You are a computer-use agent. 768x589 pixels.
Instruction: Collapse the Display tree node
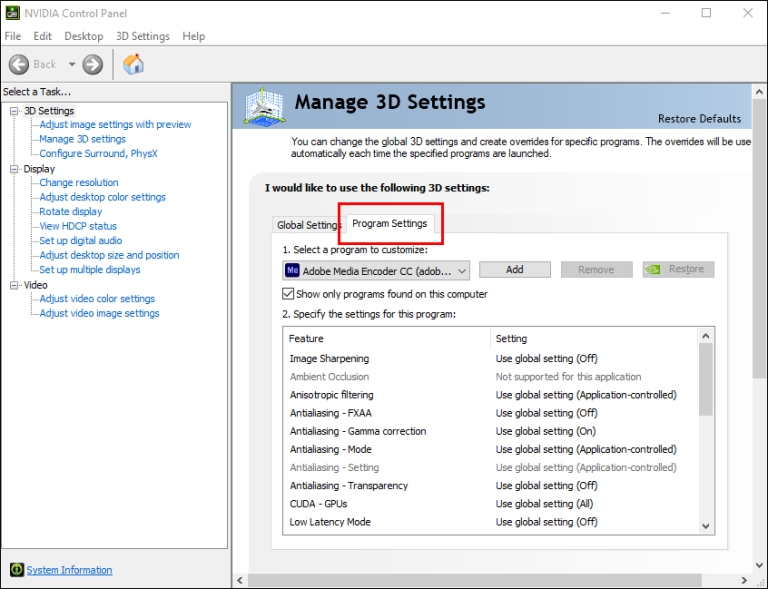pyautogui.click(x=14, y=169)
